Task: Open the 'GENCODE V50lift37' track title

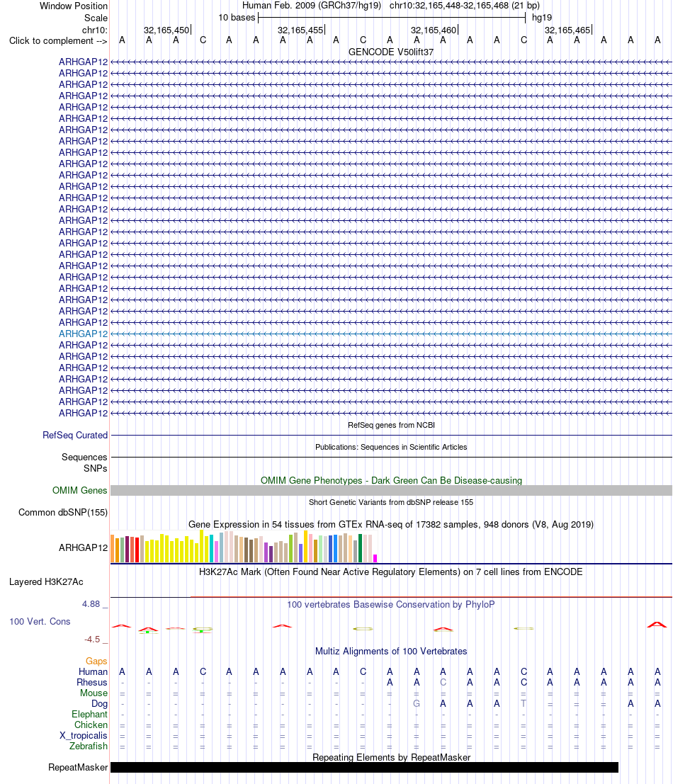Action: tap(391, 52)
